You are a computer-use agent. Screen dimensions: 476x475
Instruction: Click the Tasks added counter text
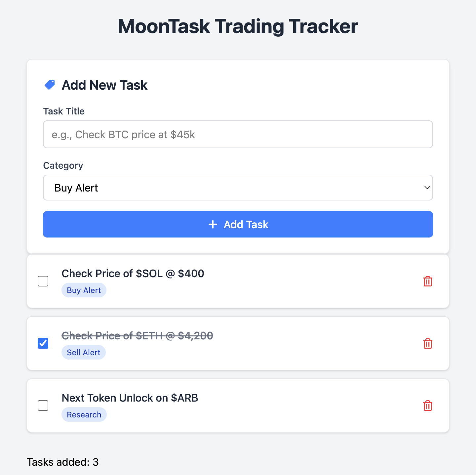(x=63, y=462)
